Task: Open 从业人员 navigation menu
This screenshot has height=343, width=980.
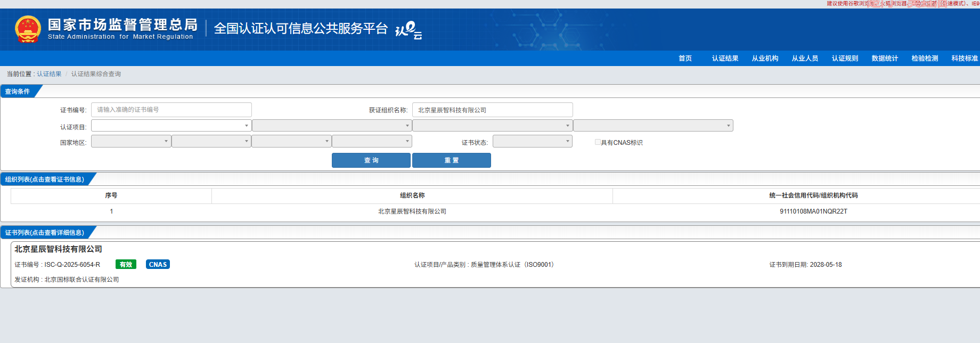Action: 805,59
